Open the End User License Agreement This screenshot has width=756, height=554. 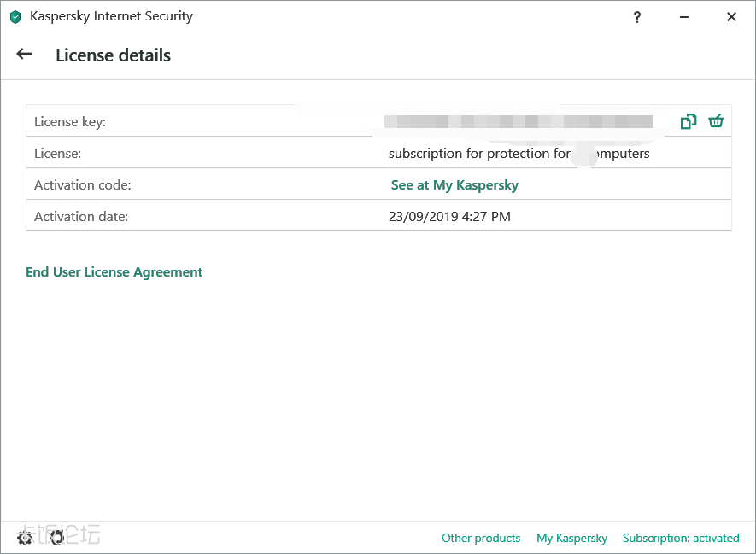[x=114, y=272]
